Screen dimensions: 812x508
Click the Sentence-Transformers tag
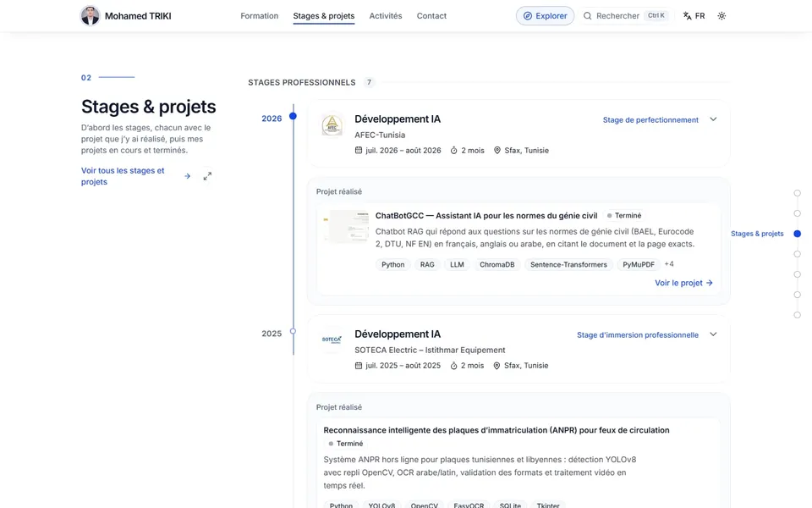(568, 264)
